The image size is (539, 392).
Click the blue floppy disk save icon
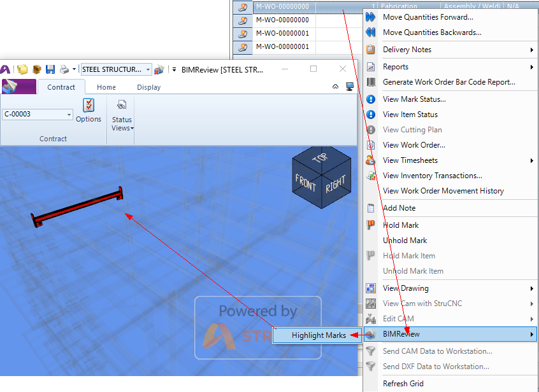(50, 69)
